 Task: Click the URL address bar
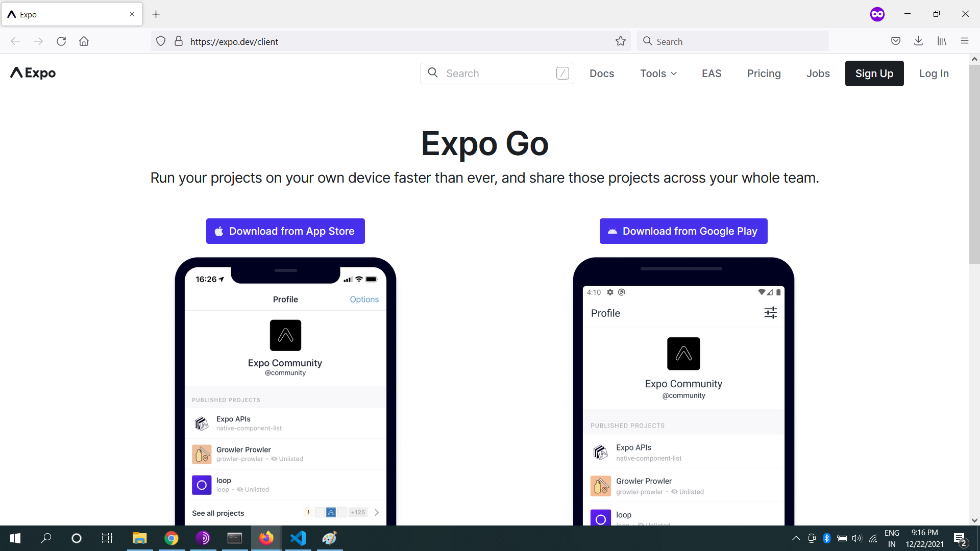coord(391,41)
